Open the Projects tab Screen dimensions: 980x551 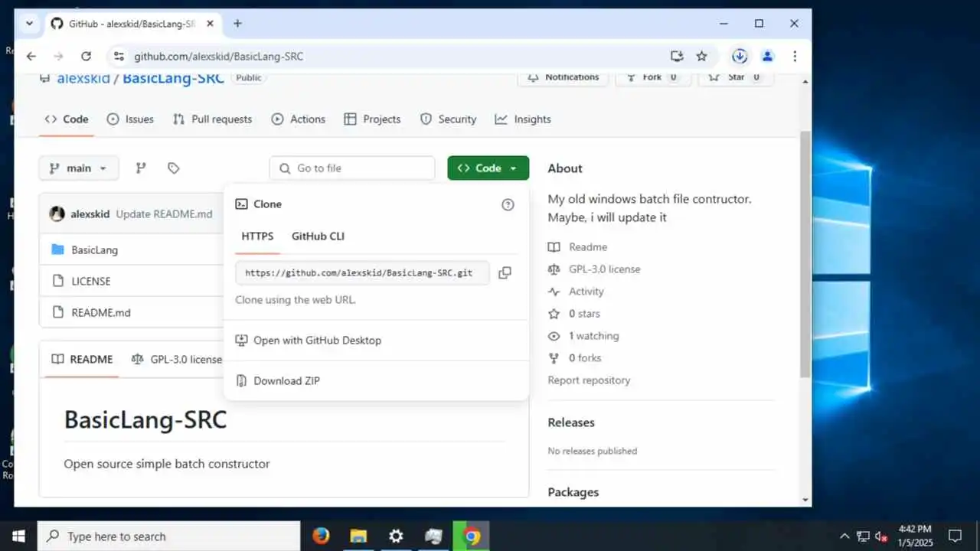[372, 119]
